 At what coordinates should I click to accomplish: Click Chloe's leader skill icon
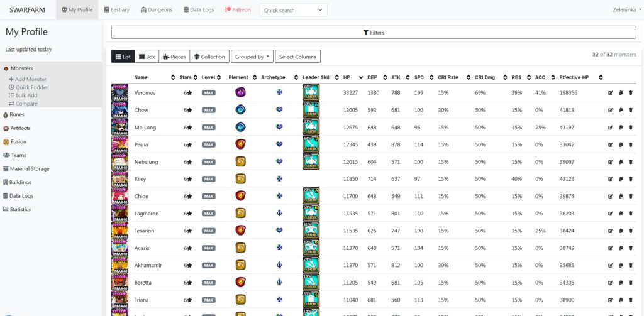(x=311, y=196)
